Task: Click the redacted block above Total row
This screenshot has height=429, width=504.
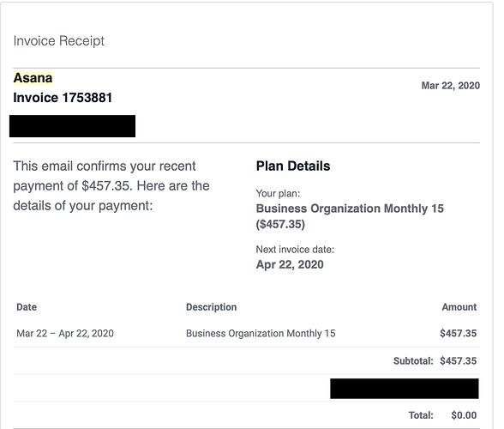Action: point(405,389)
